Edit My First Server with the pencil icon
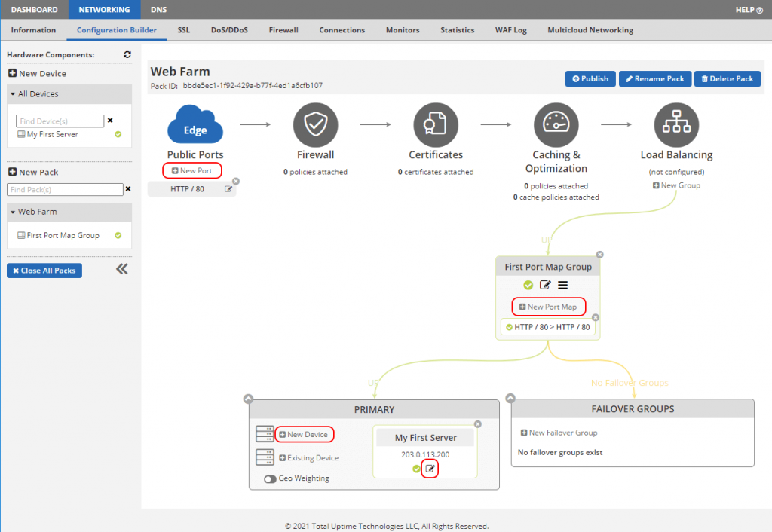Viewport: 772px width, 532px height. click(x=430, y=468)
